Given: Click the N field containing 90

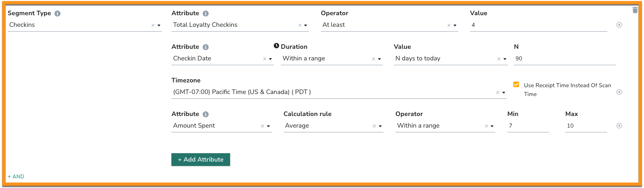Looking at the screenshot, I should click(x=565, y=58).
